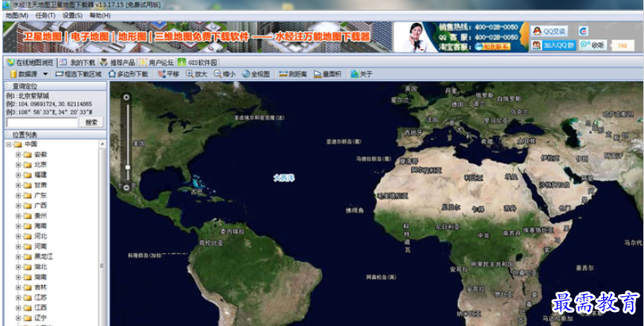Switch to the 推荐产品 tab
Viewport: 644px width, 326px height.
click(x=117, y=62)
